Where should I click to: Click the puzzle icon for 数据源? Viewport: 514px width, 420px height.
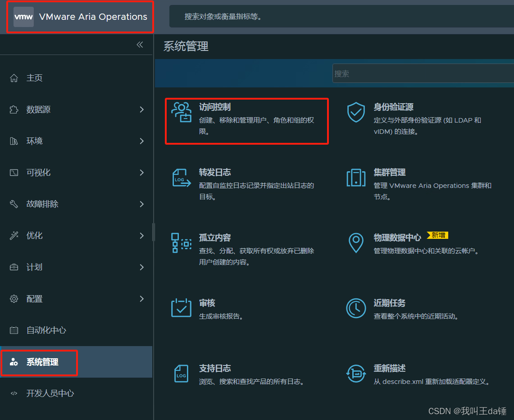coord(14,110)
